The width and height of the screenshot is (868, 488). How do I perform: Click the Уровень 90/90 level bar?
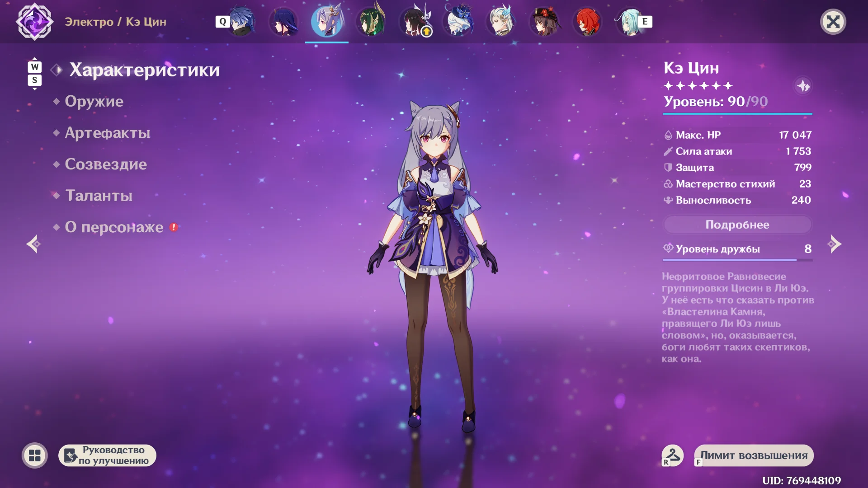[x=737, y=114]
